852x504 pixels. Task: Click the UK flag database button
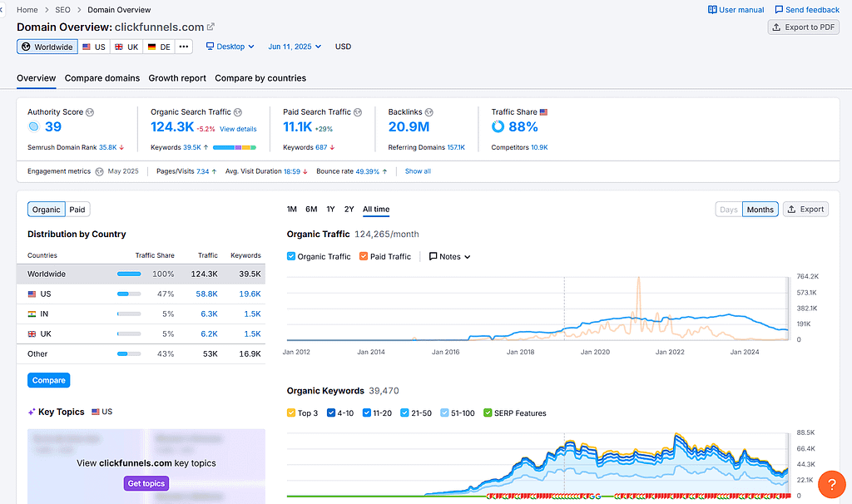click(126, 47)
